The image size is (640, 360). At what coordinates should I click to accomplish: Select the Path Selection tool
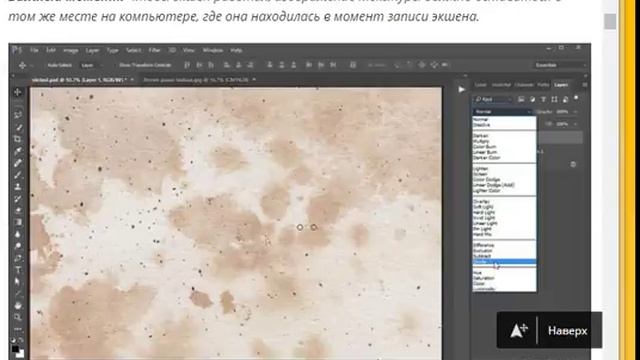tap(18, 282)
